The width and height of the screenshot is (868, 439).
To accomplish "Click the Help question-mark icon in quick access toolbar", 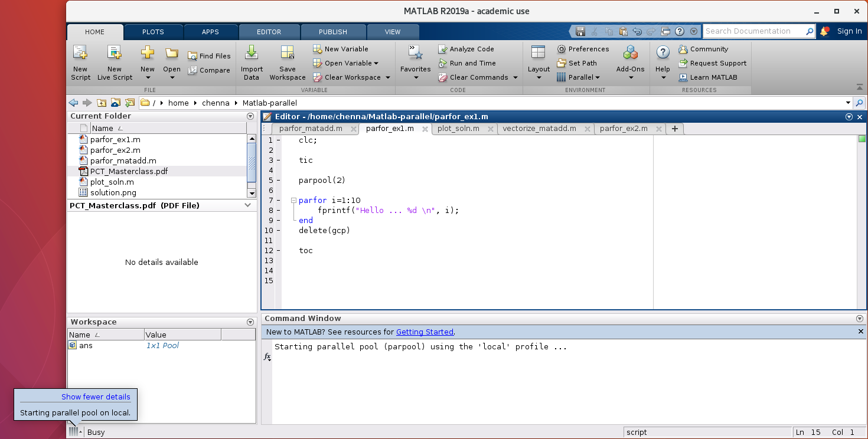I will tap(680, 31).
